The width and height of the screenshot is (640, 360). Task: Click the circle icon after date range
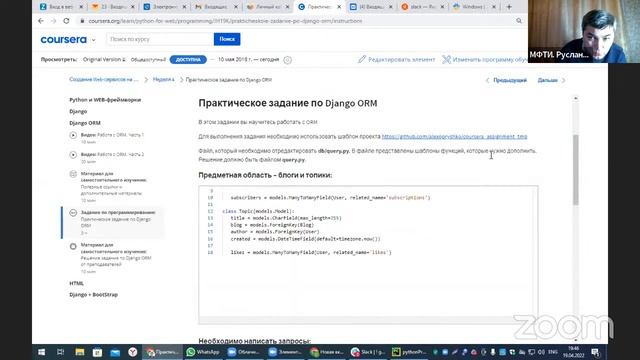[287, 60]
